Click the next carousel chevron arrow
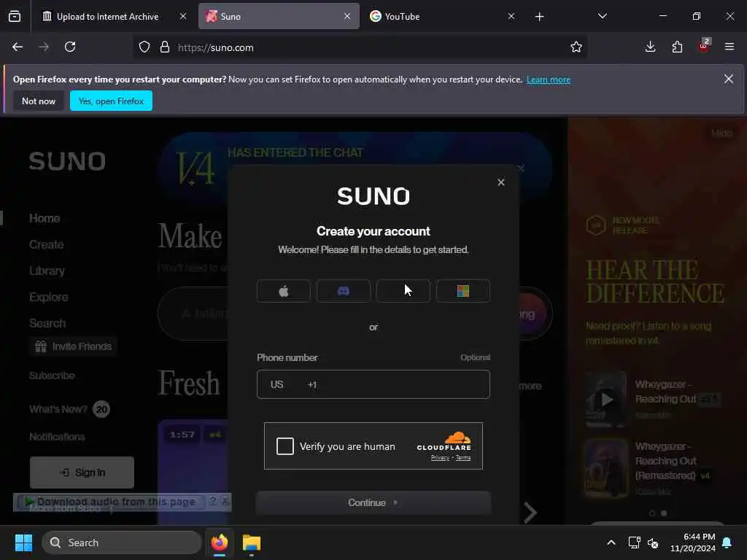This screenshot has width=747, height=560. 530,513
